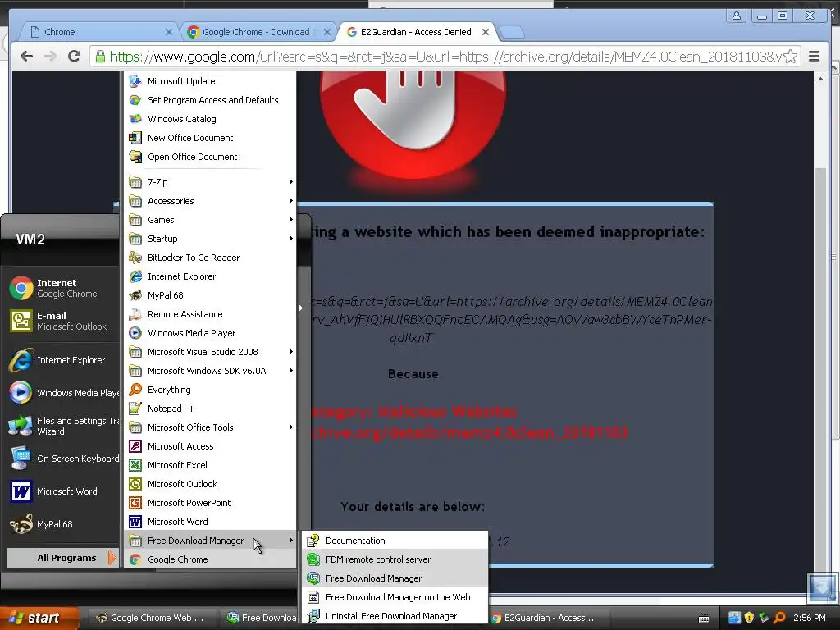Image resolution: width=840 pixels, height=630 pixels.
Task: Open a new tab in Chrome
Action: click(x=512, y=33)
